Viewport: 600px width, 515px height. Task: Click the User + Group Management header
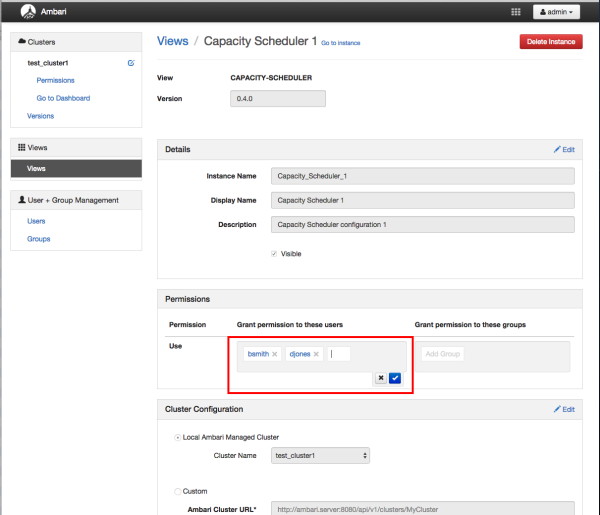pyautogui.click(x=76, y=200)
